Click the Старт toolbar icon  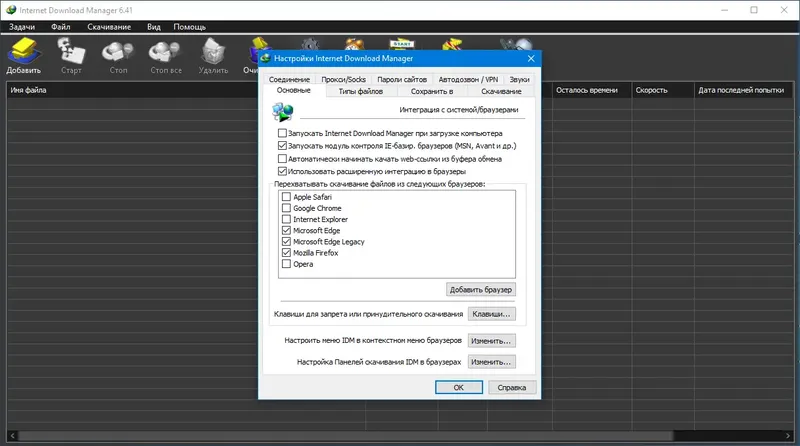point(71,55)
